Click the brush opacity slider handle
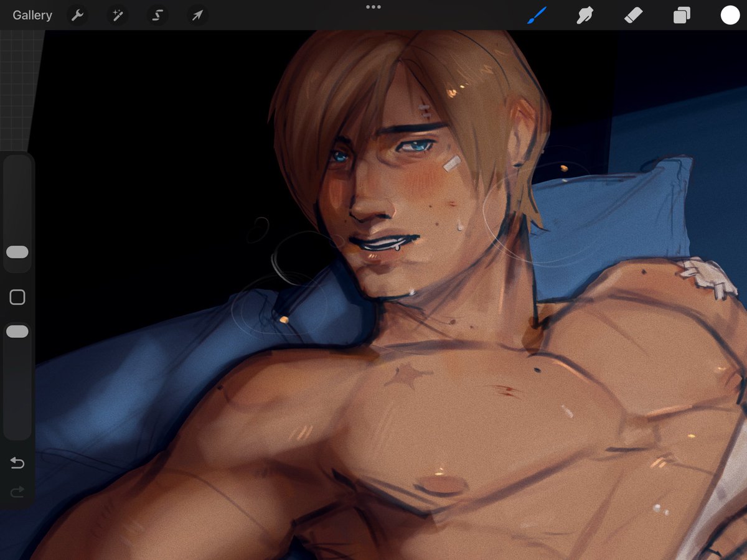Screen dimensions: 747x560 click(x=17, y=332)
